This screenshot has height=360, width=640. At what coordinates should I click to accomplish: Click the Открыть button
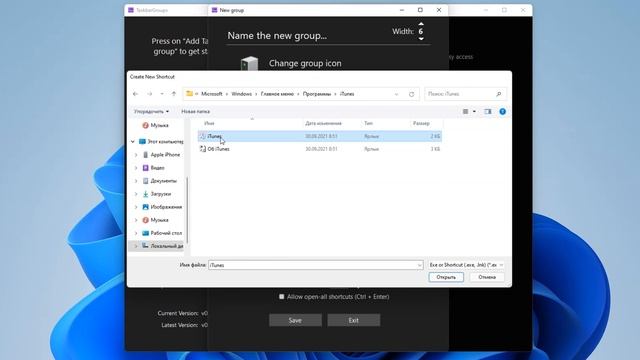coord(446,277)
